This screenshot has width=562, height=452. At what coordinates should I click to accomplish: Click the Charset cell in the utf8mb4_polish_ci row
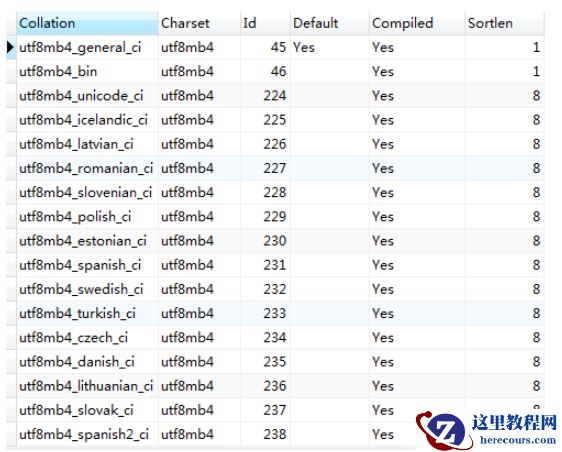point(199,217)
